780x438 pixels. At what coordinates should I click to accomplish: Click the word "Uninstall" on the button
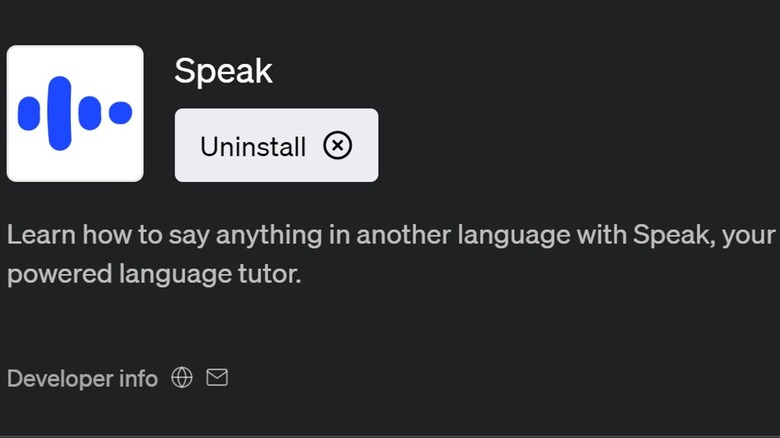253,147
